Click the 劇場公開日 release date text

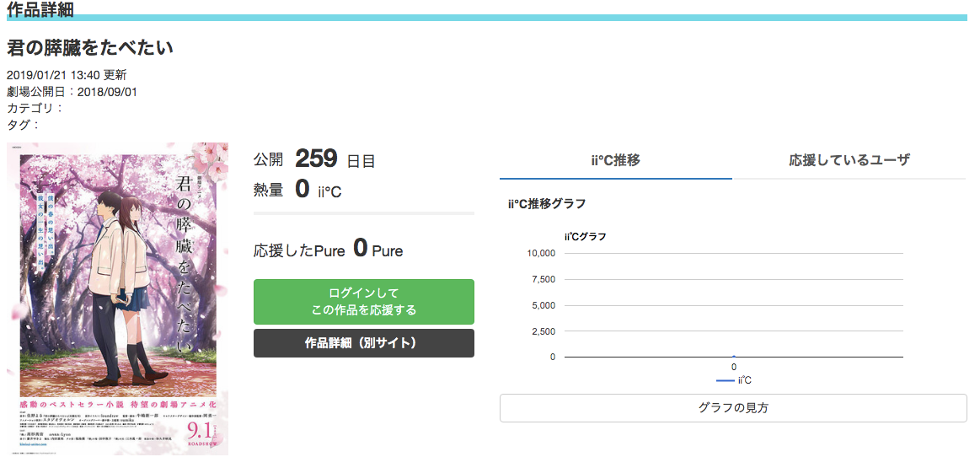pyautogui.click(x=72, y=91)
